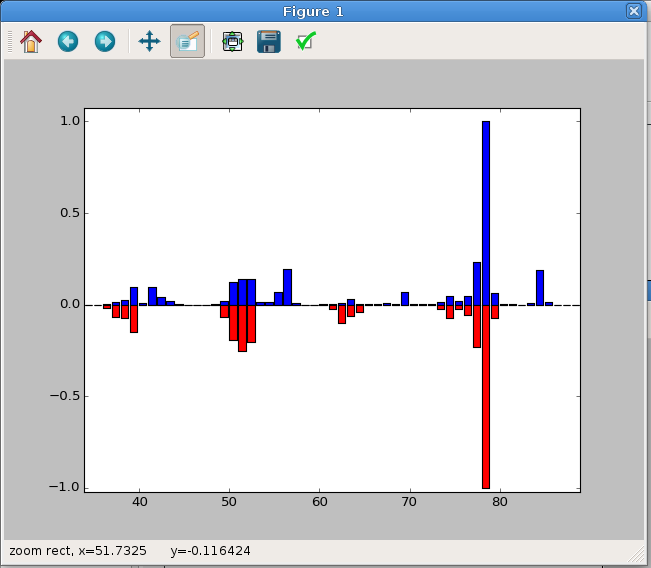Screen dimensions: 651x568
Task: Click status text 'y=-0.116424'
Action: tap(210, 551)
